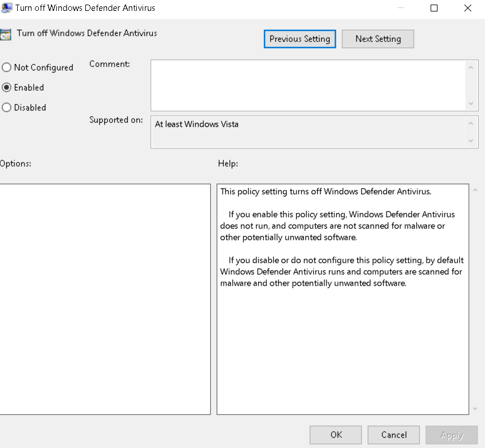
Task: Click the Supported on scroll down arrow
Action: click(471, 141)
